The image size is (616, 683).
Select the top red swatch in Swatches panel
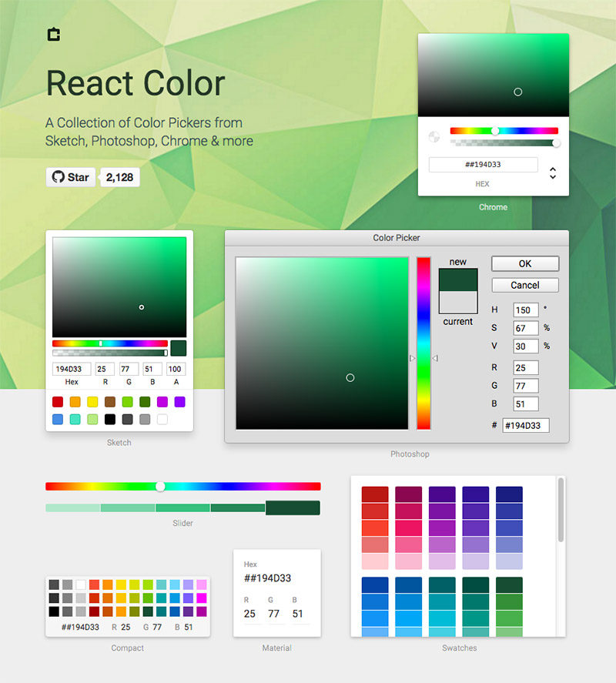coord(375,494)
